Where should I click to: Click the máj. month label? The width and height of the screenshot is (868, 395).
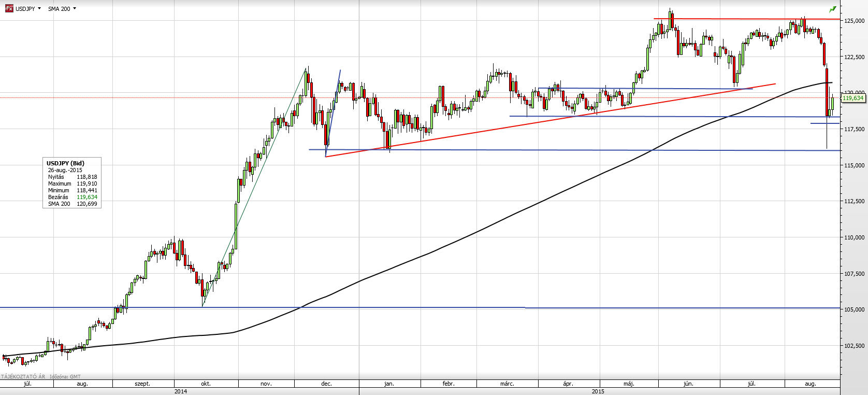coord(629,384)
